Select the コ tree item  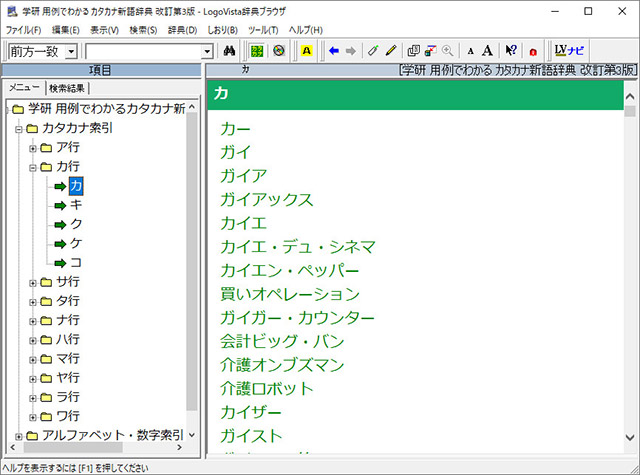[x=76, y=262]
